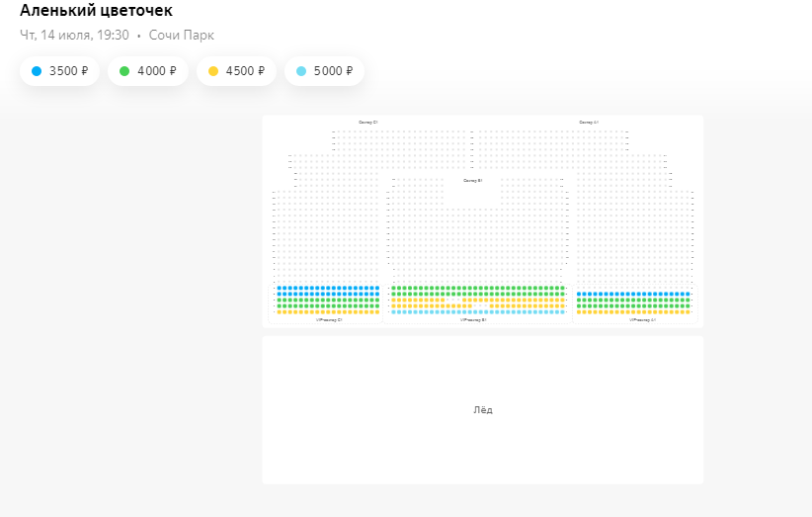Screen dimensions: 812x517
Task: Select first green seat in VIP-сектор B1 top row
Action: (393, 289)
